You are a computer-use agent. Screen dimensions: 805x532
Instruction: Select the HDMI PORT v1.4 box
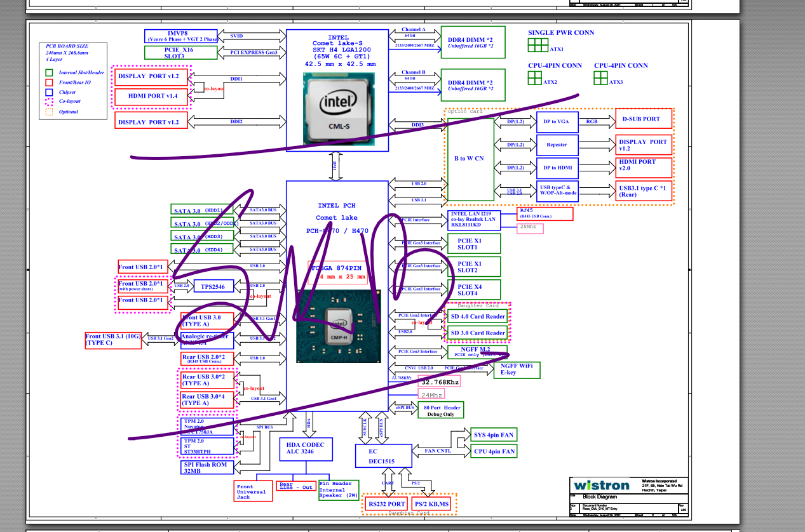pos(151,96)
